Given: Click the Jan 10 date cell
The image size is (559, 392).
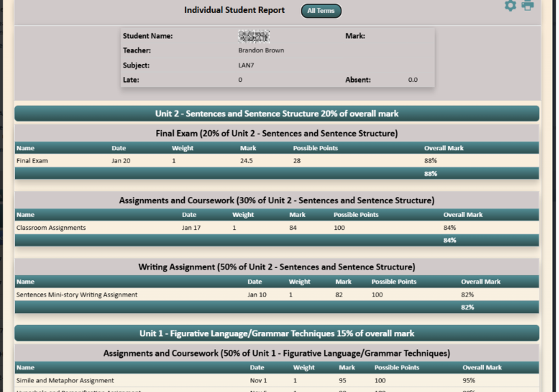Looking at the screenshot, I should (257, 295).
